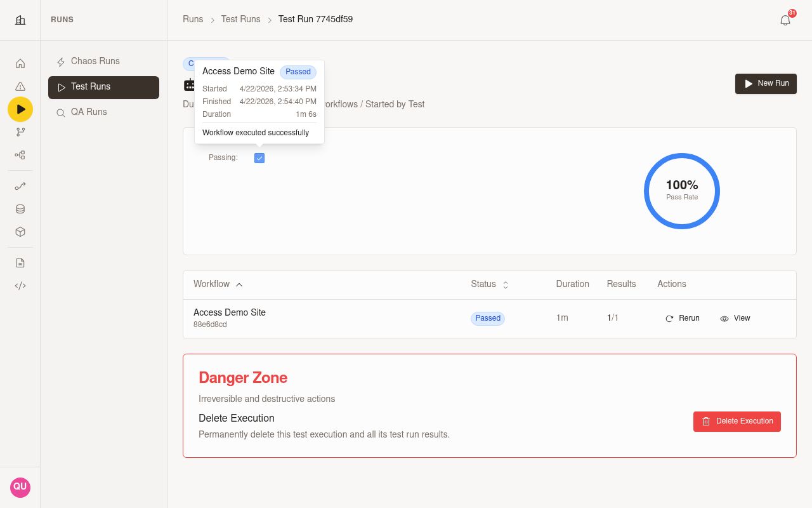
Task: Open the QU user avatar menu
Action: tap(20, 487)
